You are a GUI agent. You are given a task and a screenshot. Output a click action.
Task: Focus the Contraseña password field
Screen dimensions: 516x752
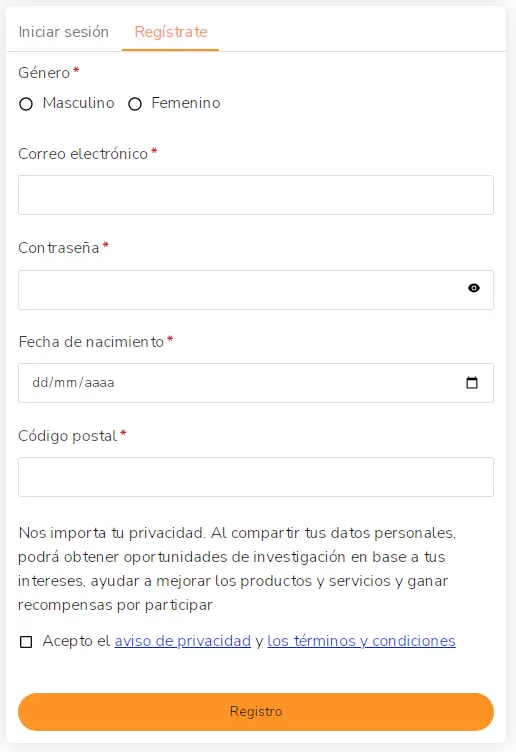pos(256,290)
